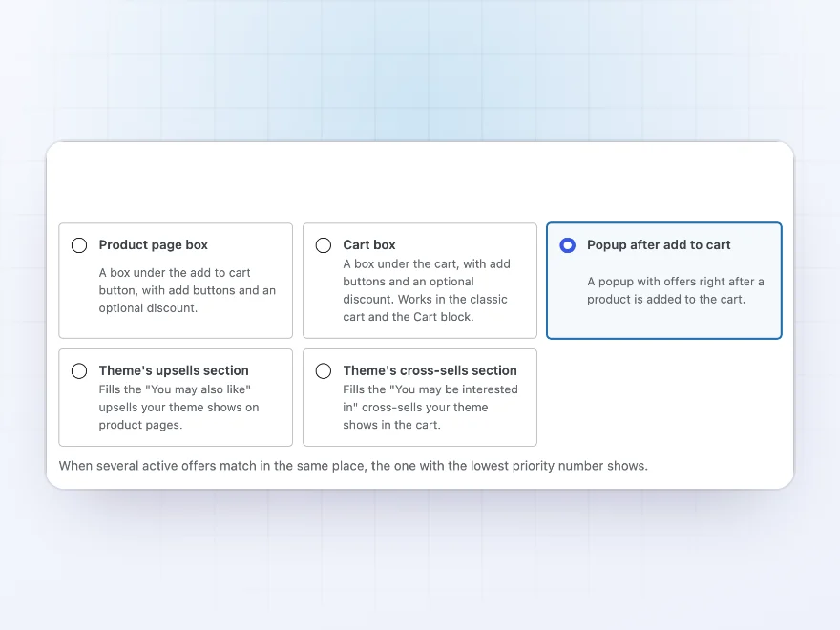Click the lowest priority number note text
840x630 pixels.
point(353,466)
